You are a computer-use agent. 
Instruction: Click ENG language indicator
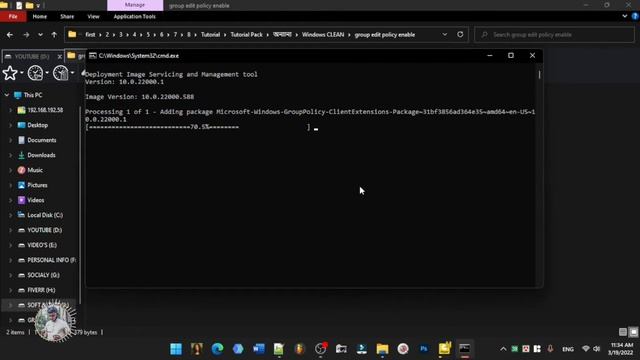(568, 349)
